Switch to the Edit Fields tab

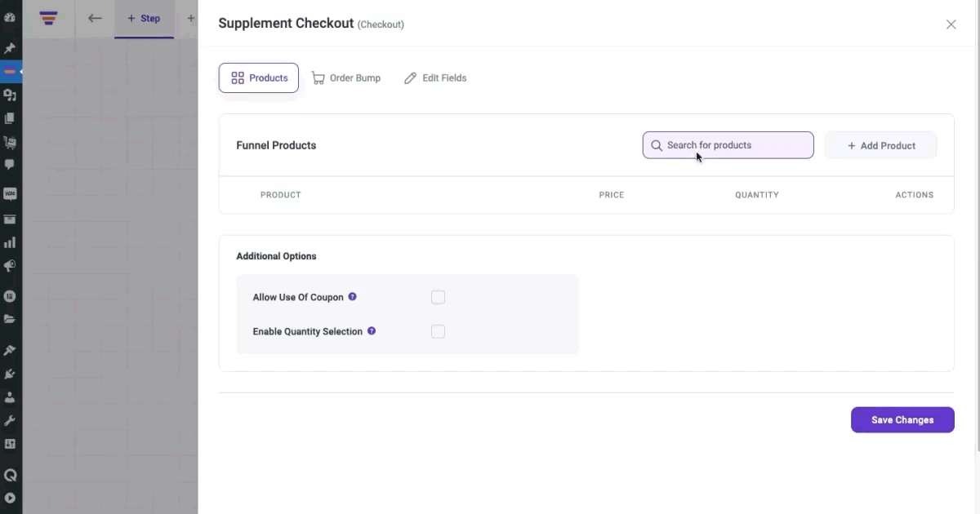(435, 78)
